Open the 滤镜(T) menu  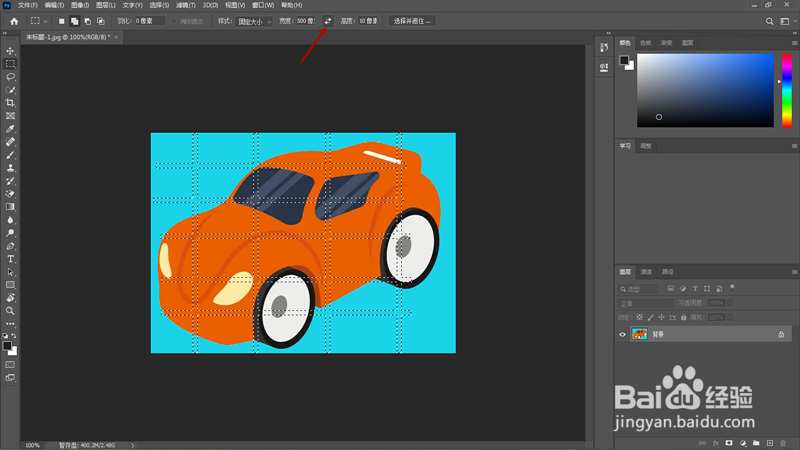click(x=184, y=5)
